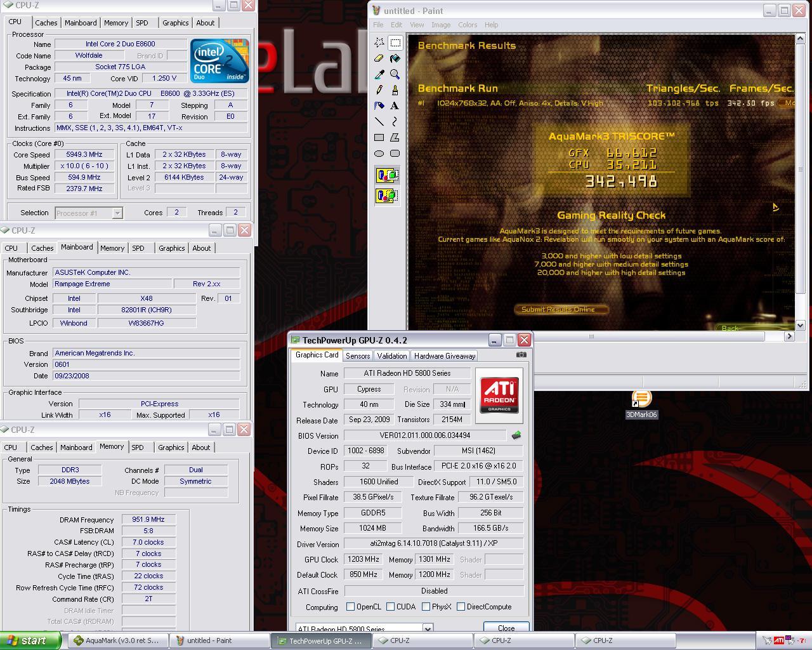
Task: Choose the Pencil tool in Paint
Action: 379,90
